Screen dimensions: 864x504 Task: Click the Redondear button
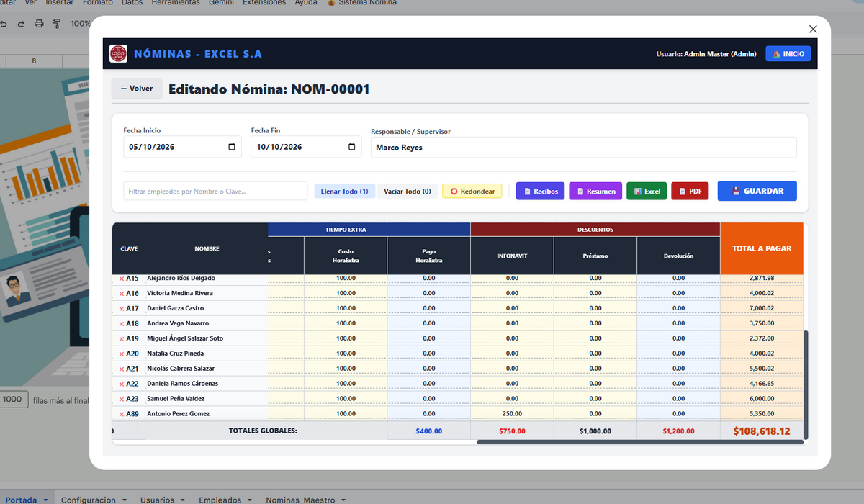[x=472, y=191]
